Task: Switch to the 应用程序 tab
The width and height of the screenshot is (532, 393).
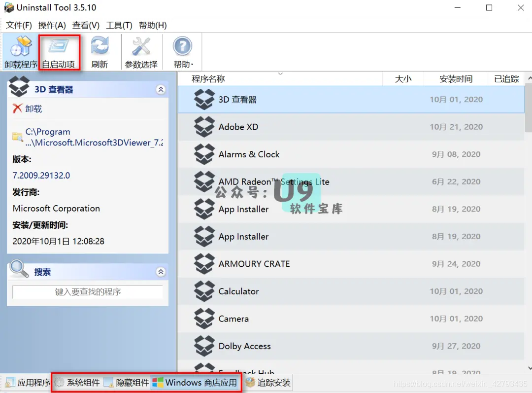Action: 27,383
